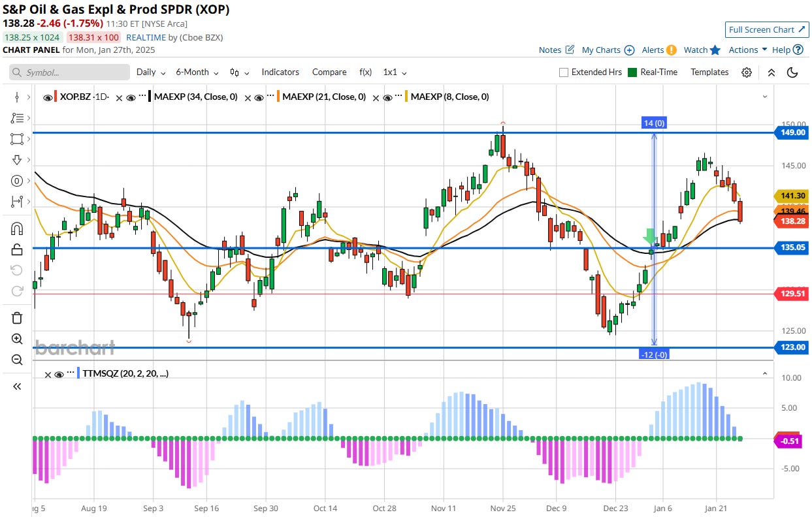Add XOP to Watch list

coord(702,50)
